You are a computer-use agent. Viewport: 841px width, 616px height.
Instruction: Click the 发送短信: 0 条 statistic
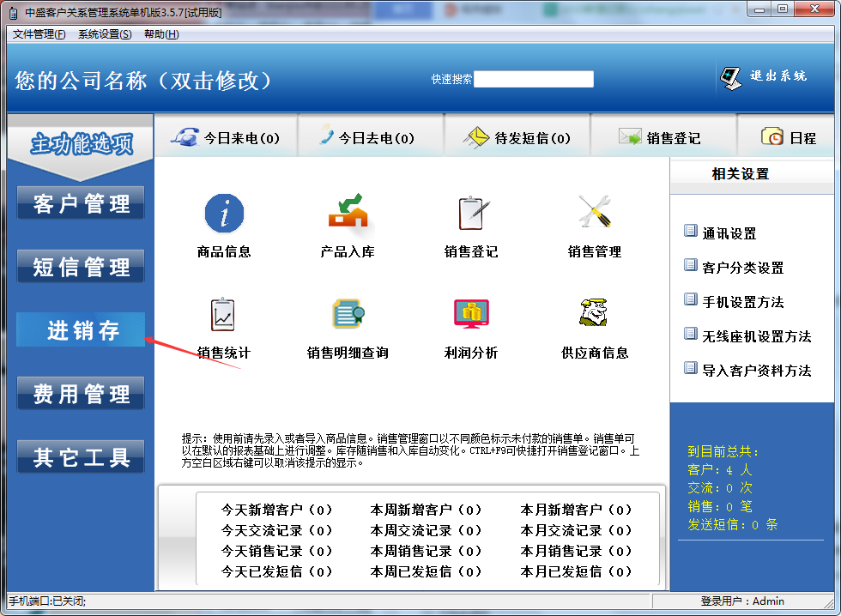point(733,524)
